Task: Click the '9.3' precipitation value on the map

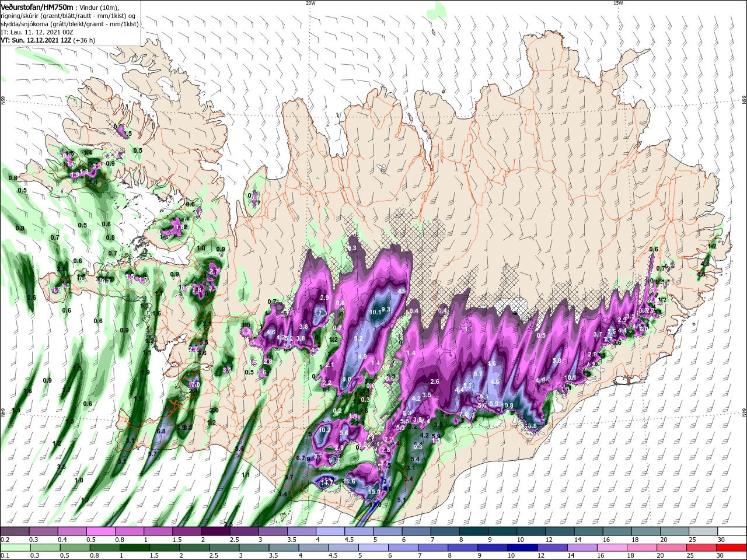Action: click(x=386, y=309)
